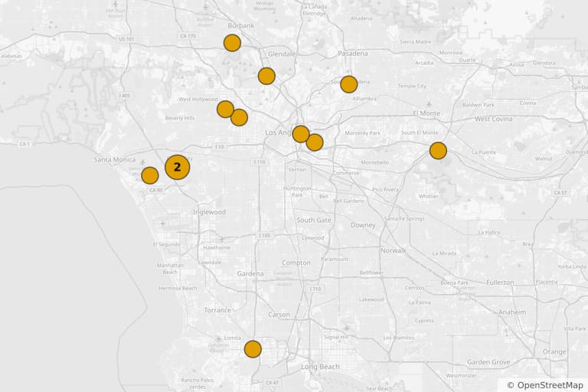Screen dimensions: 588x392
Task: Select the marker near Alhambra
Action: click(349, 84)
